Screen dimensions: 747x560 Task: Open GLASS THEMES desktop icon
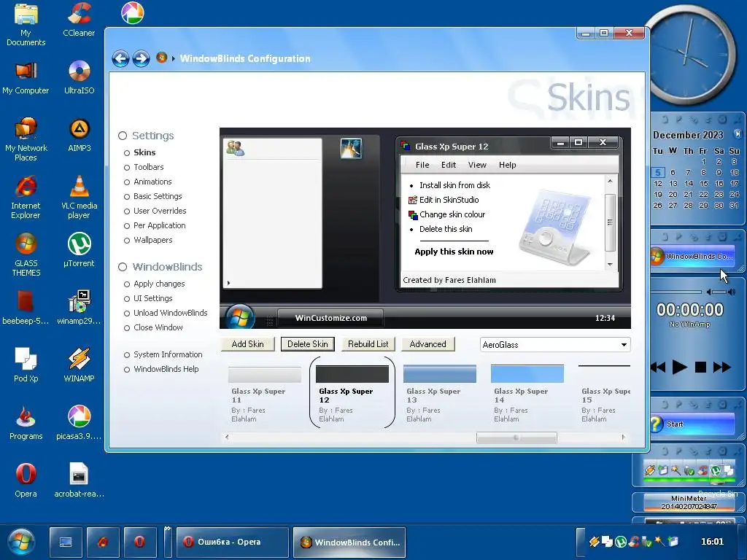click(26, 254)
